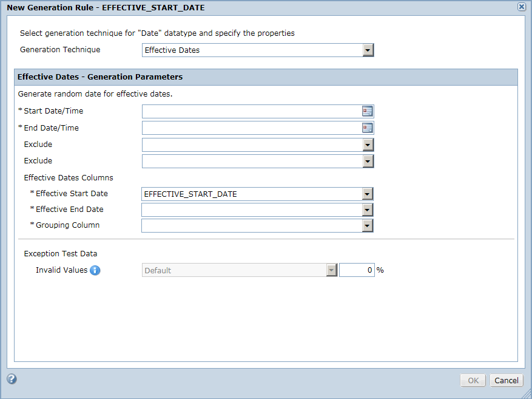This screenshot has height=399, width=532.
Task: Click the dialog resize grip corner
Action: 527,394
